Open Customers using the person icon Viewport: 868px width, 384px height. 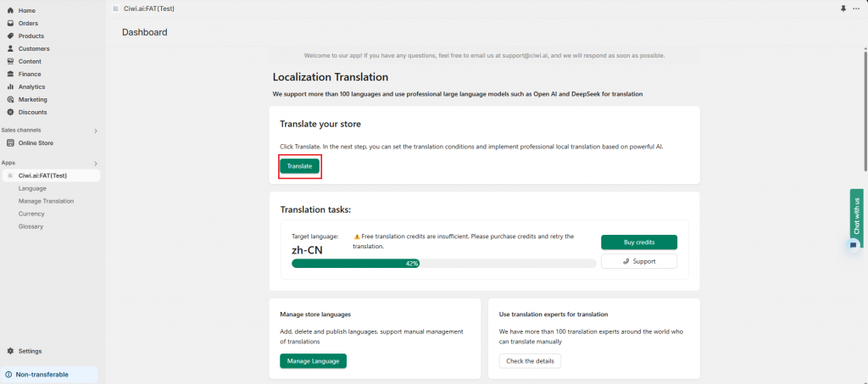(10, 48)
